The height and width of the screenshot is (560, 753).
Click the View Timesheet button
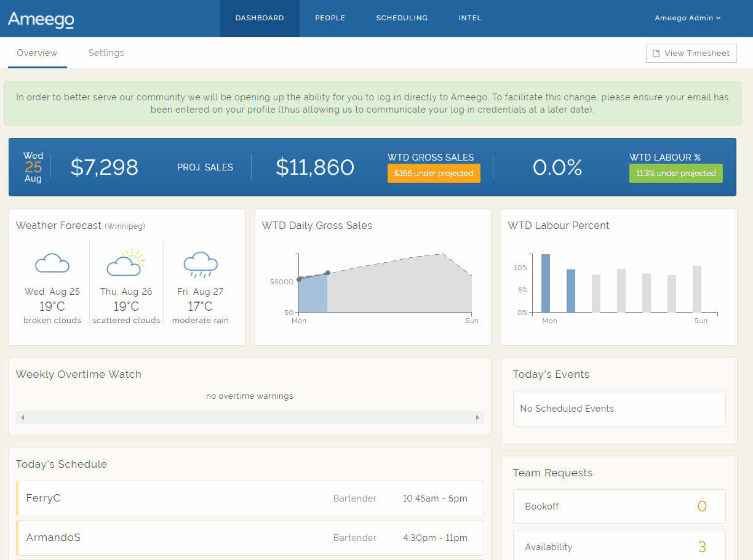691,54
